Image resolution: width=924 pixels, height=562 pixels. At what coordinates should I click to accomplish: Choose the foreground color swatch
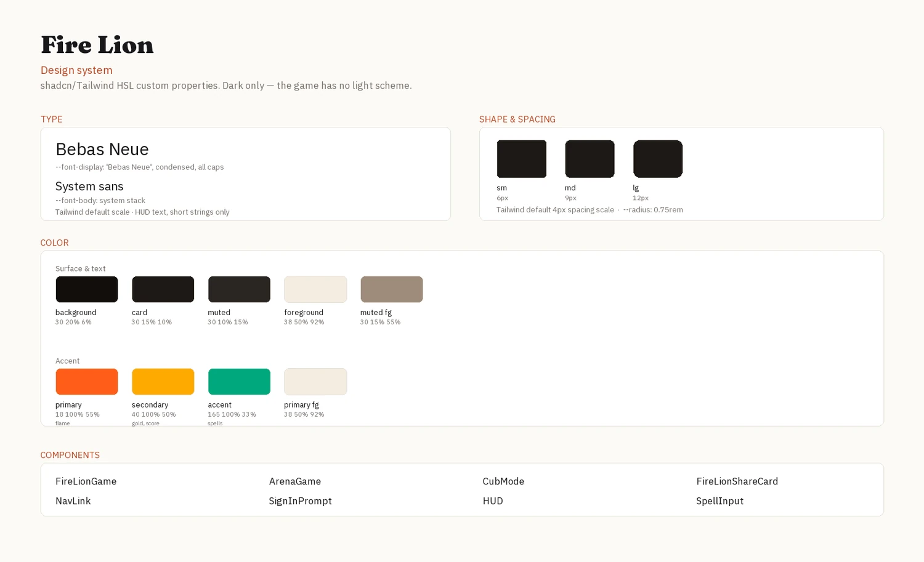coord(315,289)
